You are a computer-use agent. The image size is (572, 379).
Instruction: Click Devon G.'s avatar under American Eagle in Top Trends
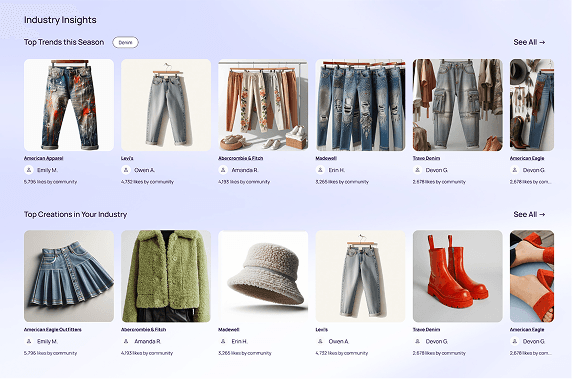(514, 170)
